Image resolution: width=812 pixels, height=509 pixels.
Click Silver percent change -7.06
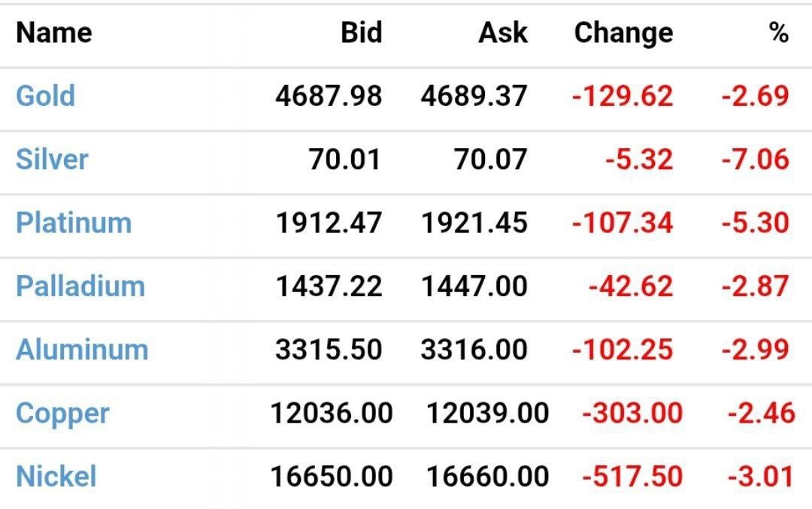(x=756, y=159)
